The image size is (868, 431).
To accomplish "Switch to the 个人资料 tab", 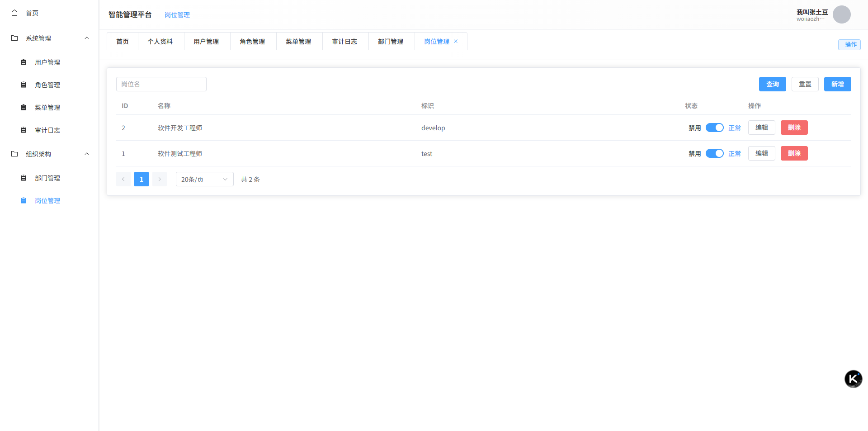I will 160,41.
